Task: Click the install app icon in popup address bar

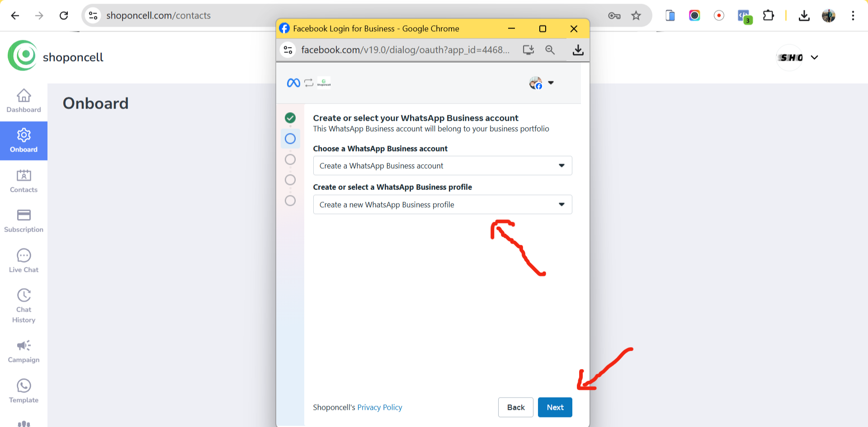Action: pyautogui.click(x=528, y=50)
